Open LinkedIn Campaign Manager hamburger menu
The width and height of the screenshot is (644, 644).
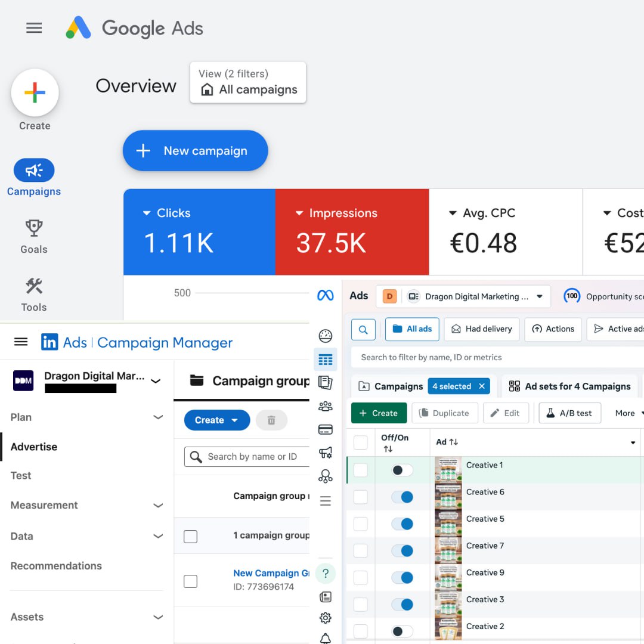[x=21, y=342]
